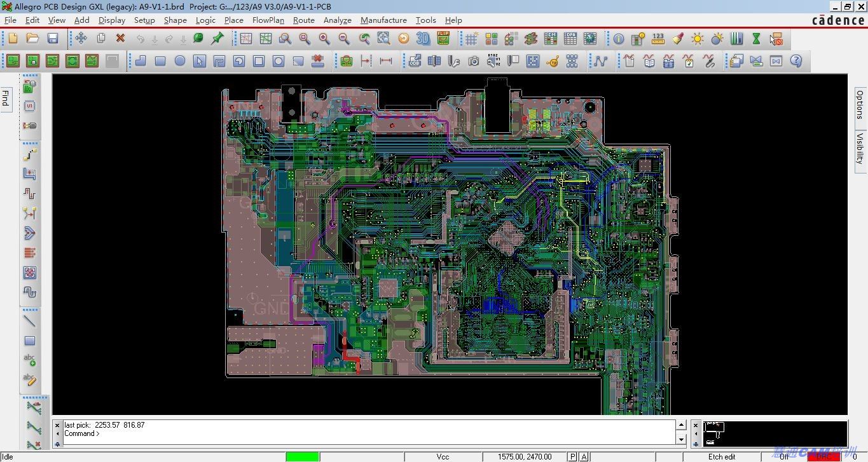Select the Shape Add Rectangle icon
Image resolution: width=868 pixels, height=462 pixels.
point(160,61)
